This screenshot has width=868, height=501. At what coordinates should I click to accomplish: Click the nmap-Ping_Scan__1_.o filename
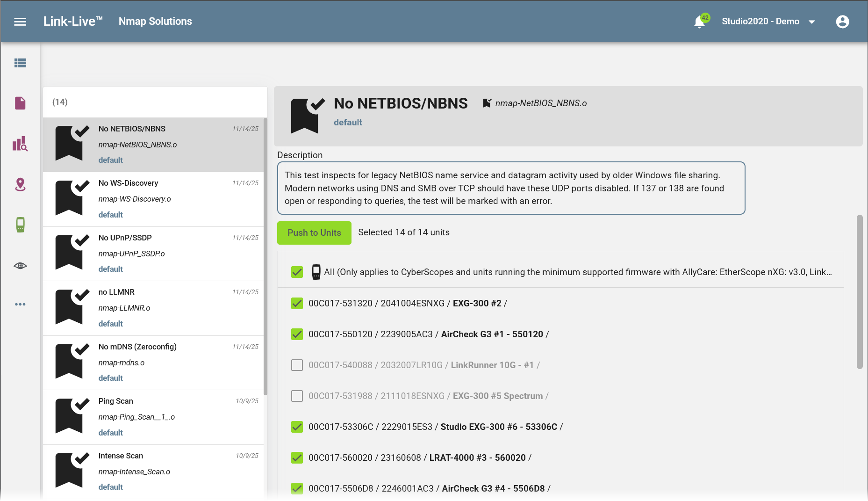(136, 417)
